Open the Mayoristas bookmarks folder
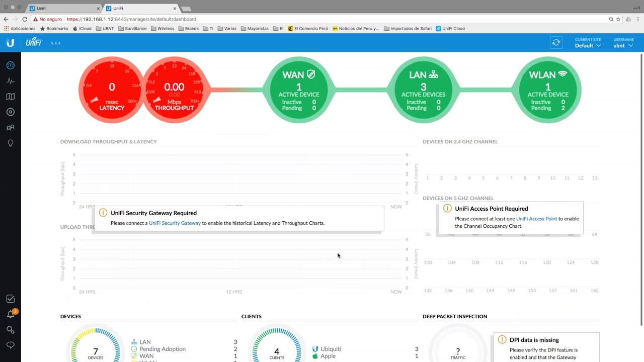This screenshot has height=362, width=644. click(x=255, y=29)
